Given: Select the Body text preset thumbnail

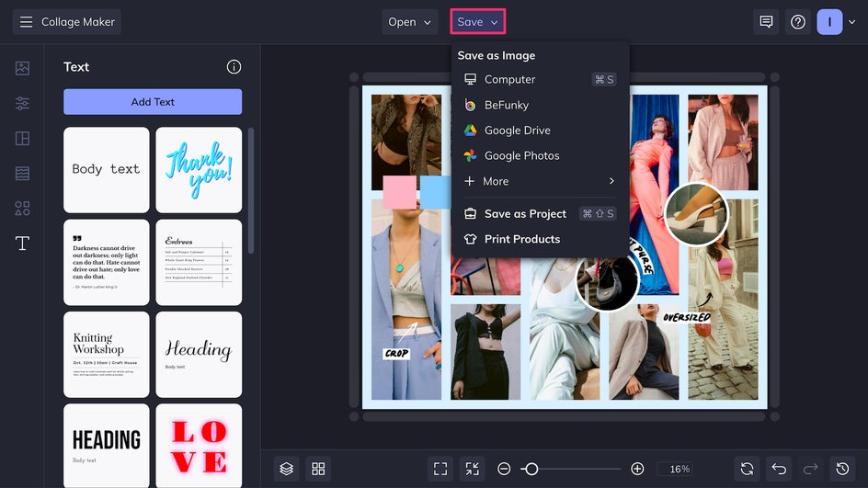Looking at the screenshot, I should (x=107, y=170).
